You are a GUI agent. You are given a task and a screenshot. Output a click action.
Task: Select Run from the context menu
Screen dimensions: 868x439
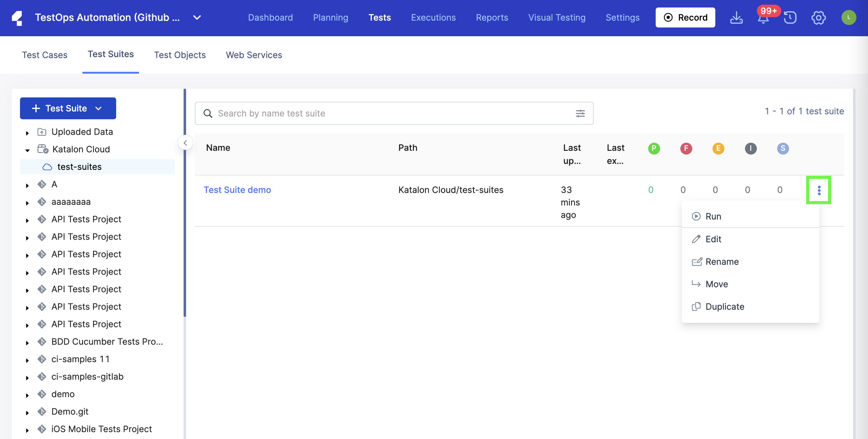tap(750, 216)
